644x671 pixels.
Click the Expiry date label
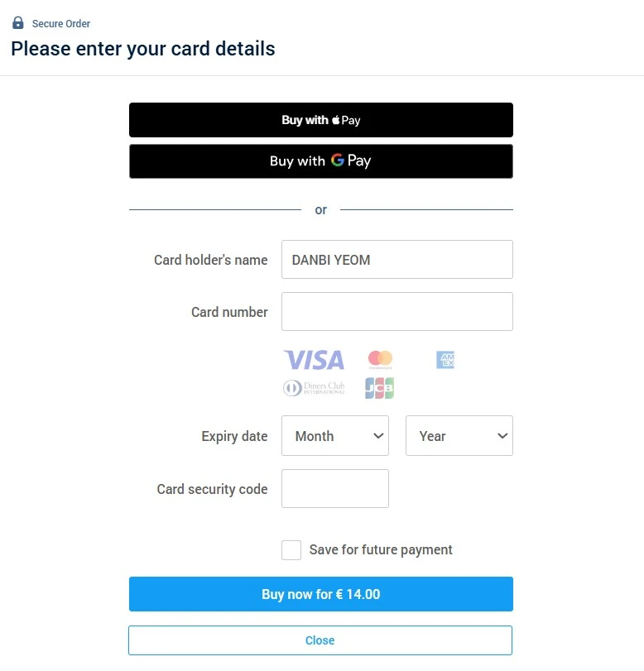(x=234, y=436)
